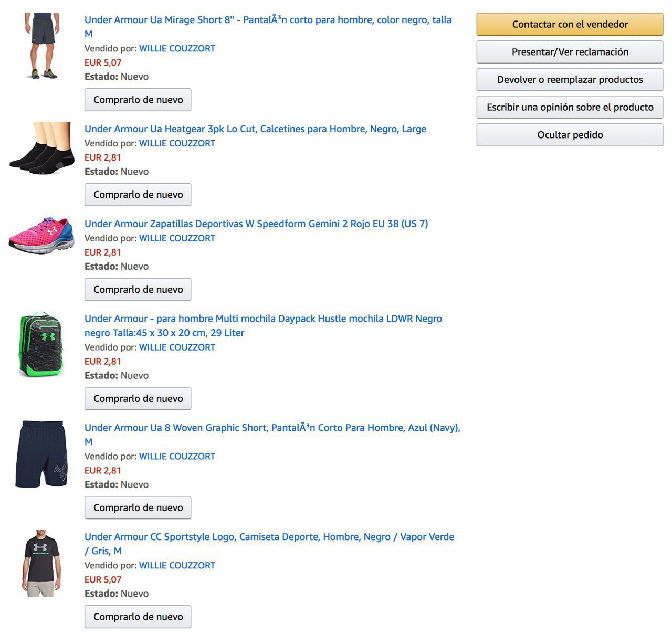The width and height of the screenshot is (672, 635).
Task: Click Comprarlo de nuevo for the backpack
Action: click(138, 398)
